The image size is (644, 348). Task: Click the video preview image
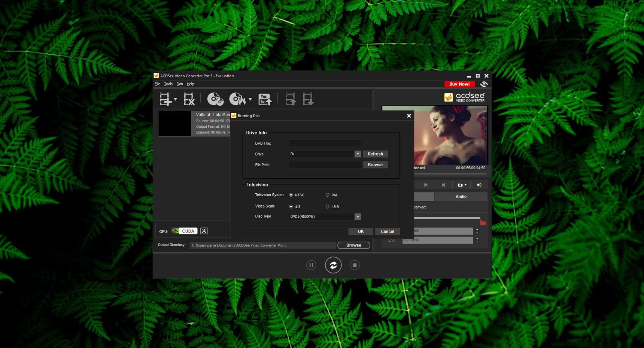point(450,135)
